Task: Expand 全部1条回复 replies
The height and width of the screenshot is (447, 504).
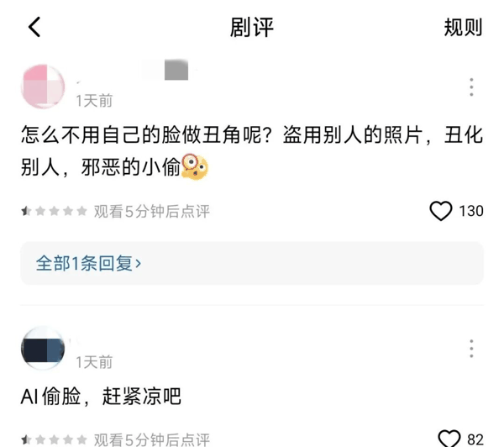Action: pos(252,263)
